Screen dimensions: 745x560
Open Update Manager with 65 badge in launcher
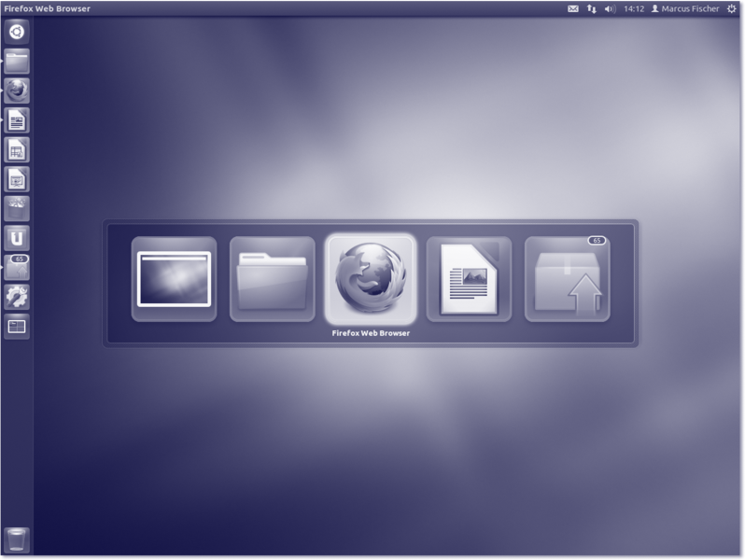(17, 268)
